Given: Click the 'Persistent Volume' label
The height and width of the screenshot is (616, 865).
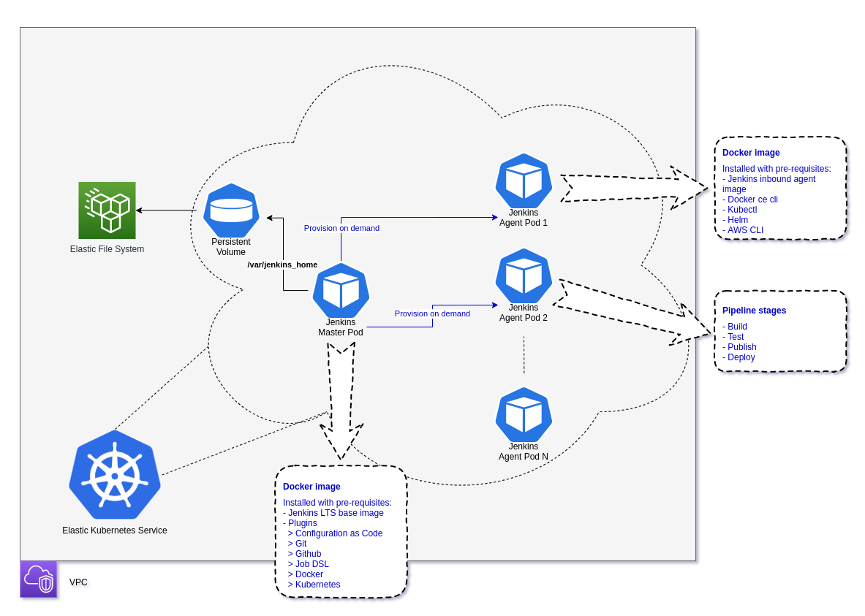Looking at the screenshot, I should pyautogui.click(x=230, y=247).
